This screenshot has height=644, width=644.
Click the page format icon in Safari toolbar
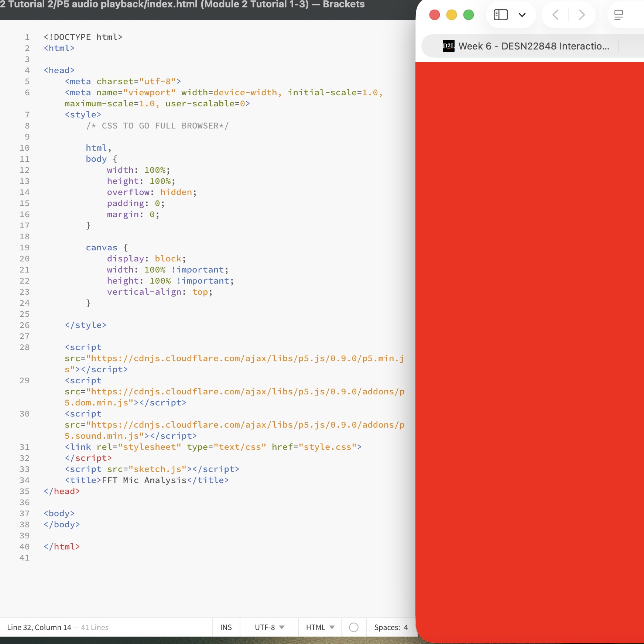(619, 15)
